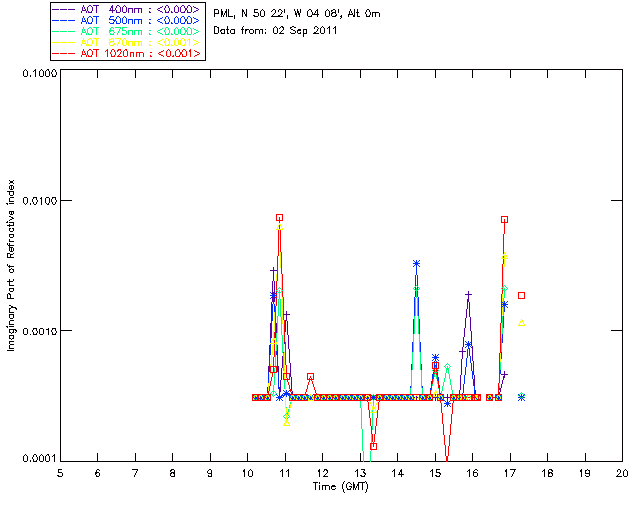Click the 0.0010 y-axis tick label
The image size is (640, 512).
tap(39, 331)
